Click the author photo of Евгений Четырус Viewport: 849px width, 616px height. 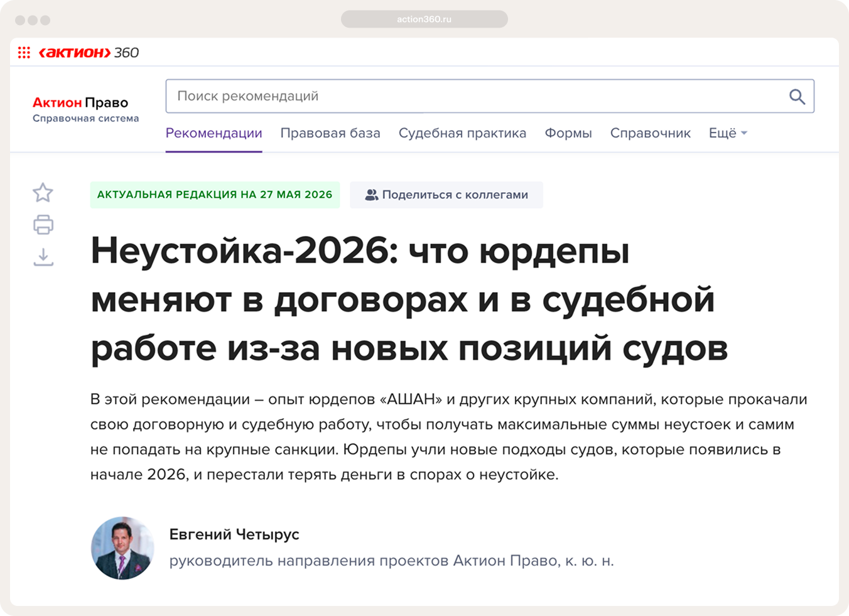[122, 548]
